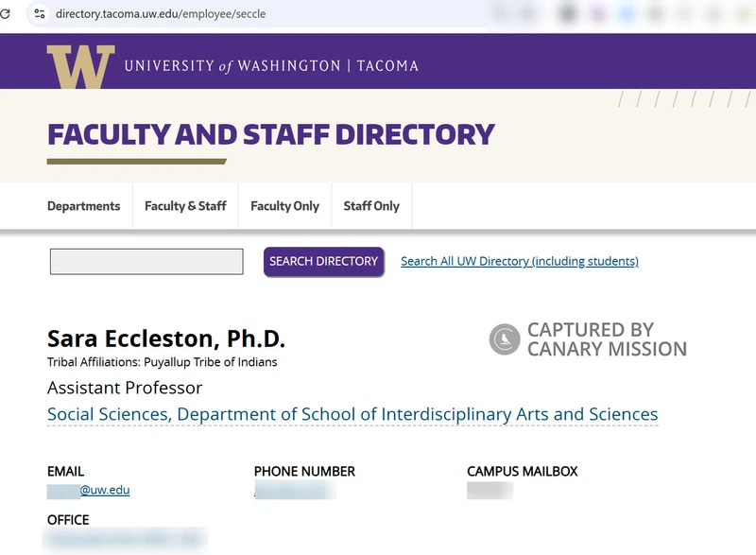756x555 pixels.
Task: Select the address bar URL text
Action: (x=161, y=14)
